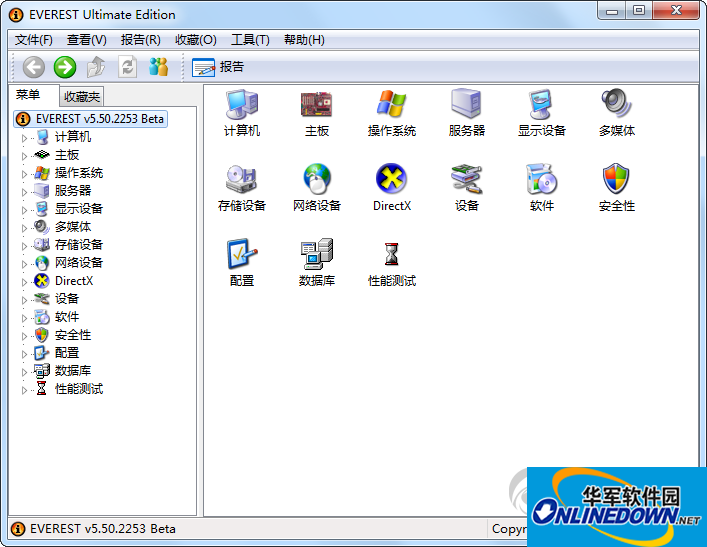This screenshot has width=707, height=547.
Task: Expand the 计算机 tree node arrow
Action: [24, 138]
